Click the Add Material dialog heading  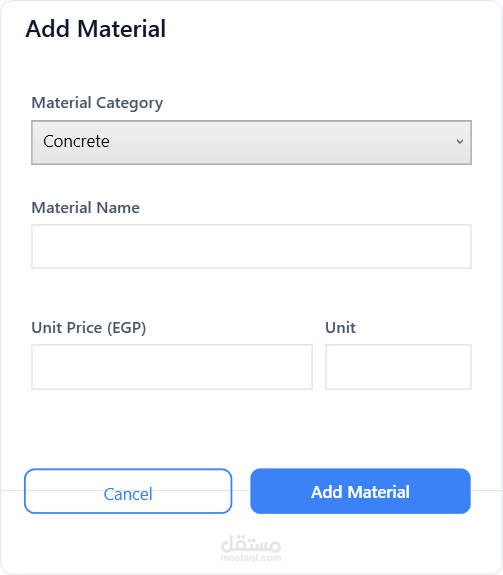click(96, 29)
